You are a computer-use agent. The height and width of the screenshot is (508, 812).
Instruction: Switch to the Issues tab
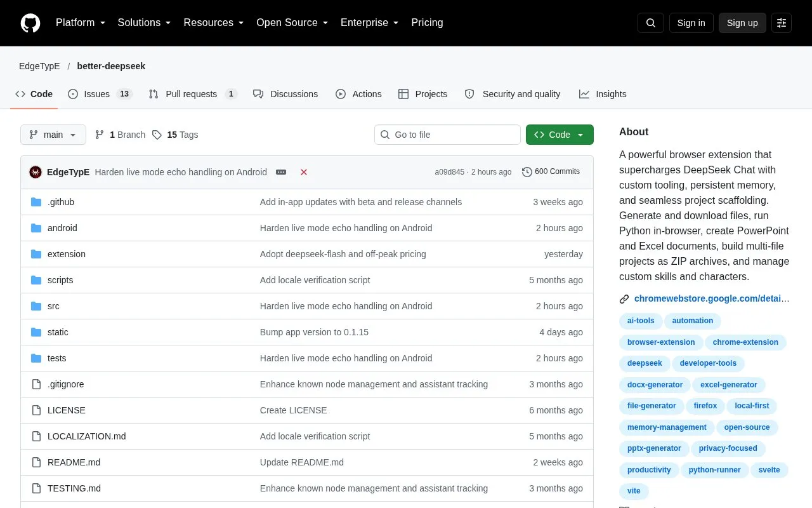(x=100, y=94)
